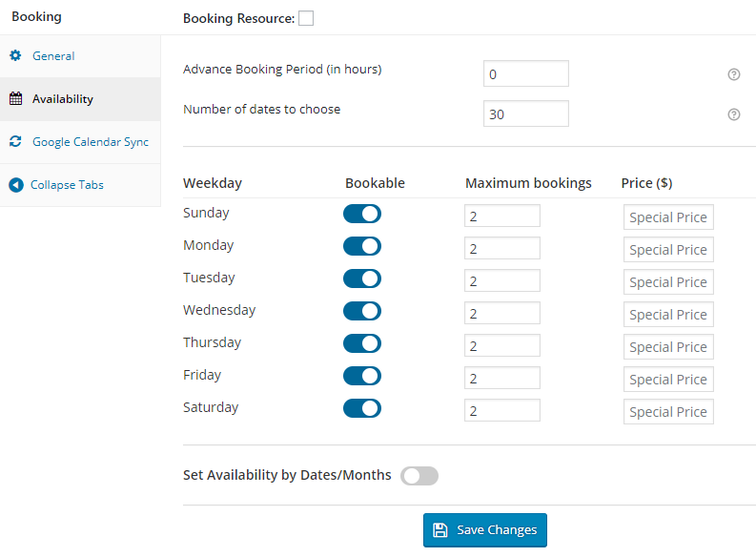Click help icon for Advance Booking Period
Image resolution: width=756 pixels, height=557 pixels.
734,74
